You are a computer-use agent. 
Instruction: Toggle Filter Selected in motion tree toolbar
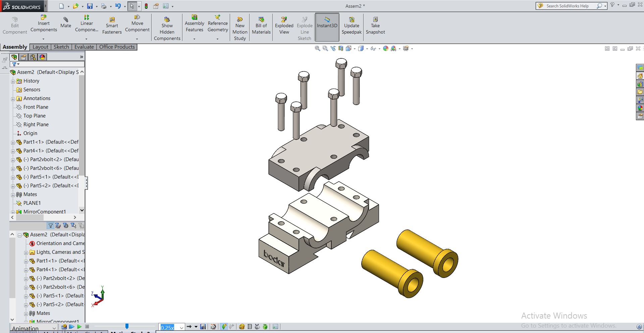point(73,226)
